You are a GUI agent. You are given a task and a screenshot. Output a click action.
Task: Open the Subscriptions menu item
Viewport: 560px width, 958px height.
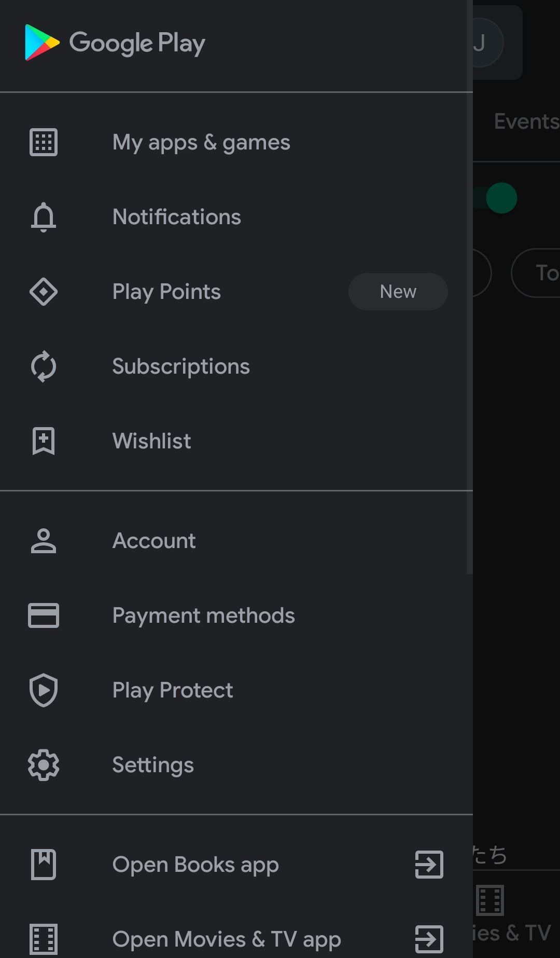tap(181, 366)
